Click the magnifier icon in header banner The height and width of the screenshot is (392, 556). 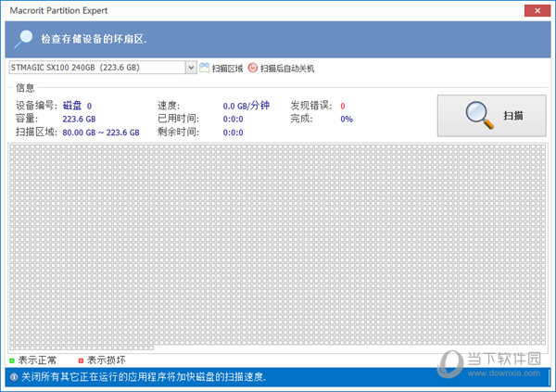[x=23, y=39]
